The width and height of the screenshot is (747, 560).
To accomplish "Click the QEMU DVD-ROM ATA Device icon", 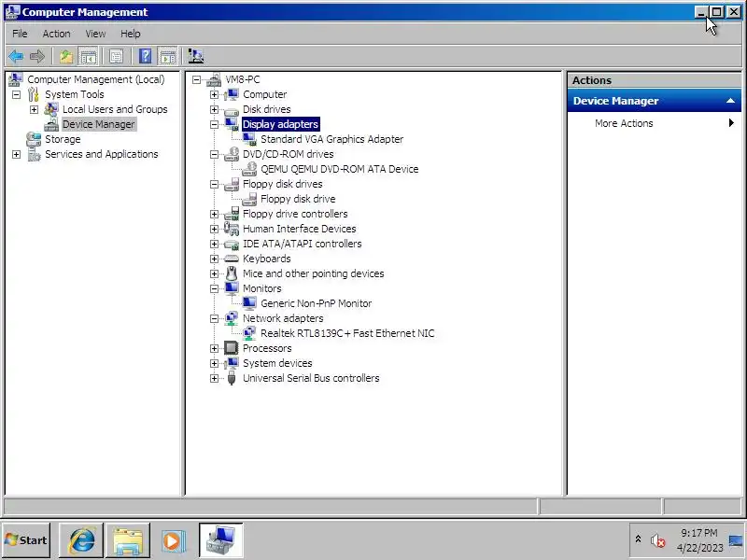I will 249,169.
